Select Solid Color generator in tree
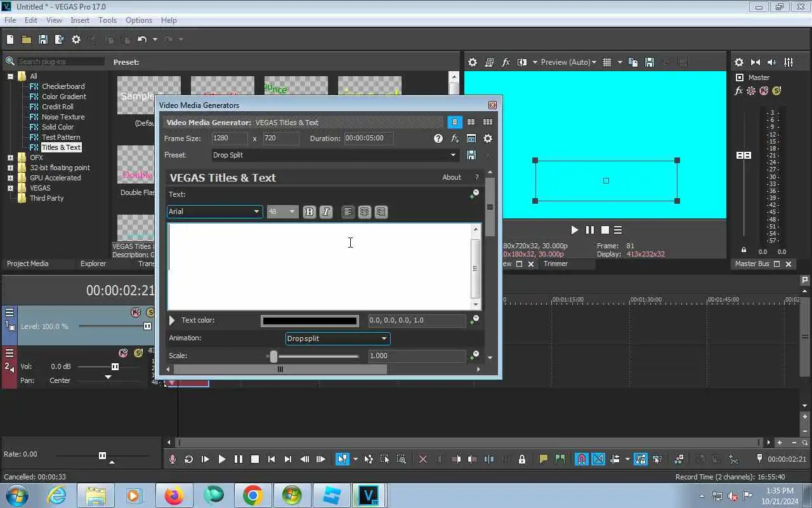 (58, 127)
